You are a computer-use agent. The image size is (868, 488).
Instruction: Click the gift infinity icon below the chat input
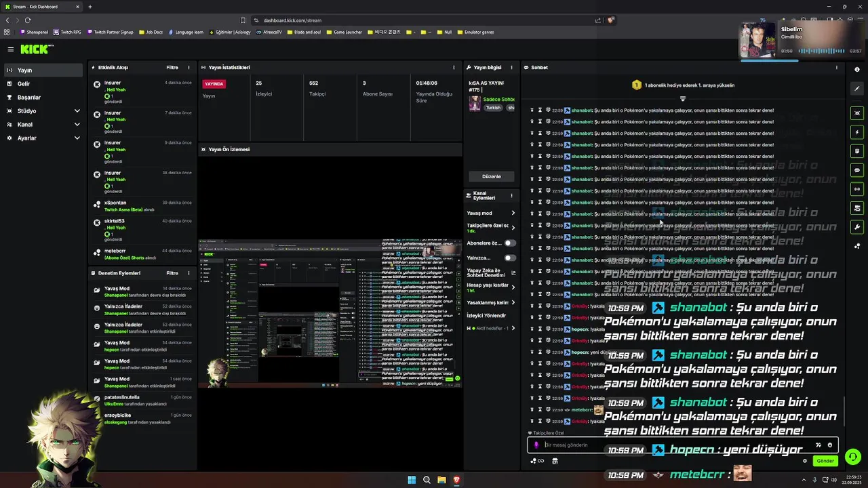[x=537, y=461]
